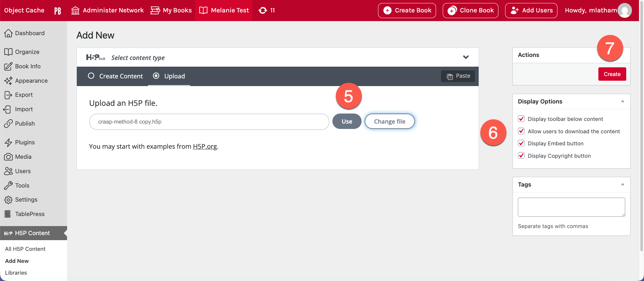
Task: Click the updates refresh icon showing 11
Action: [x=263, y=11]
